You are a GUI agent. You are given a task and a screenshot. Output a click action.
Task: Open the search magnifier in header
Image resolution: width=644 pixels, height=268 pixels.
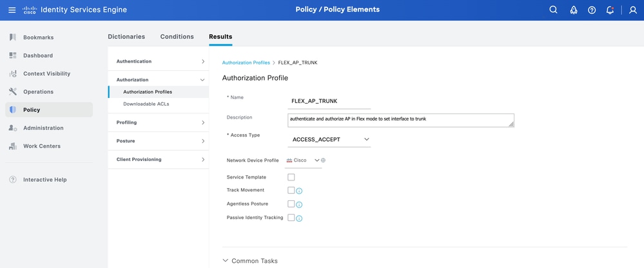click(x=553, y=10)
